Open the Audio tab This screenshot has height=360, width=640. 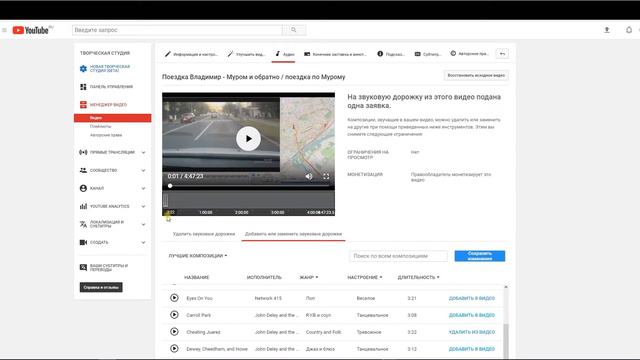tap(284, 54)
